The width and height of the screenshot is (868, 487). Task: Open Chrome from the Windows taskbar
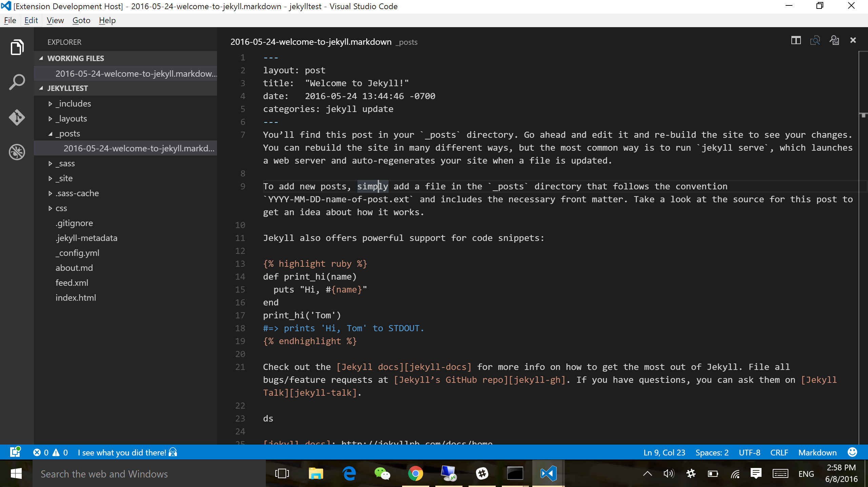[x=415, y=473]
